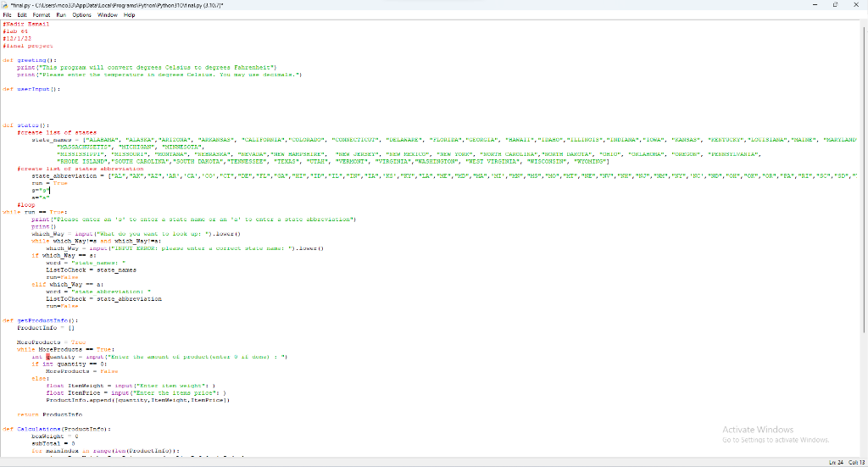Click the 'if int quantity == 0:' line

tap(70, 364)
